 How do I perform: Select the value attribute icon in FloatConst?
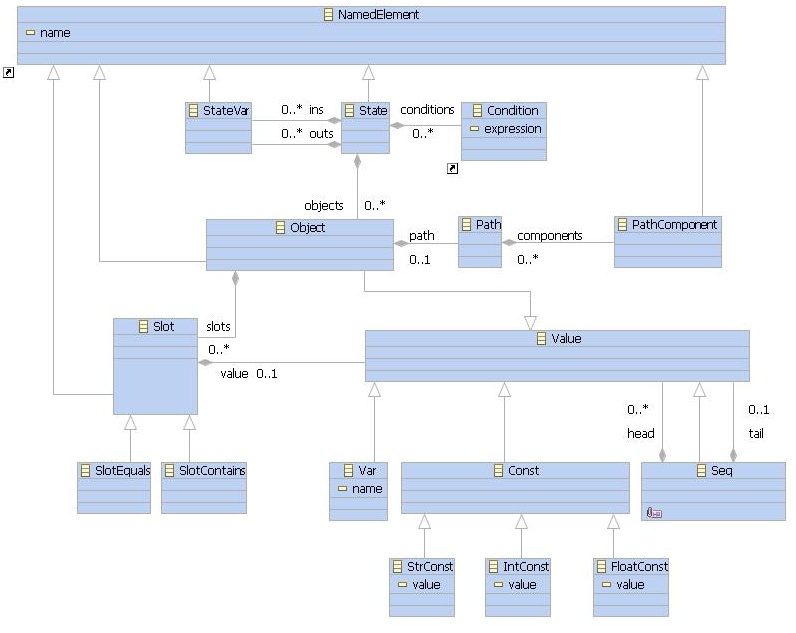[x=606, y=585]
